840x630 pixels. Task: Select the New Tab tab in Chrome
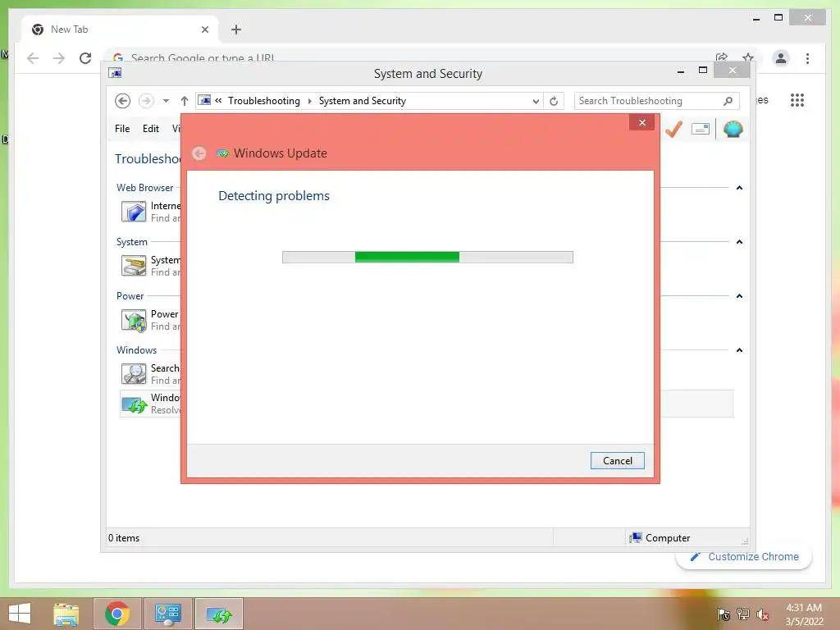coord(119,30)
